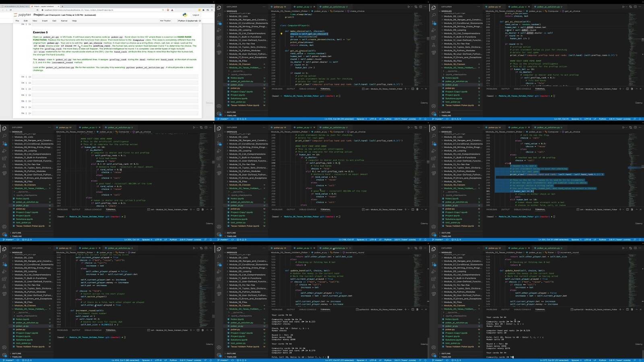Screen dimensions: 644x362
Task: Click UTF-8 encoding in make_choice frame status bar
Action: 373,119
